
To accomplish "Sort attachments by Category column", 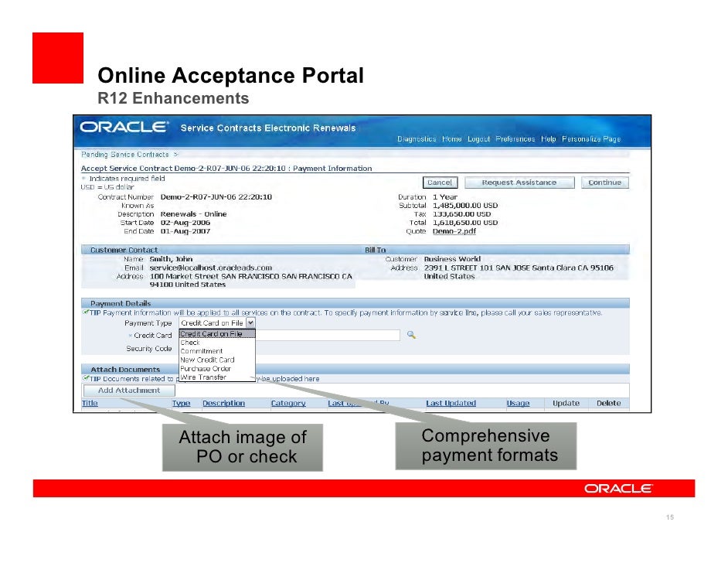I will point(288,403).
